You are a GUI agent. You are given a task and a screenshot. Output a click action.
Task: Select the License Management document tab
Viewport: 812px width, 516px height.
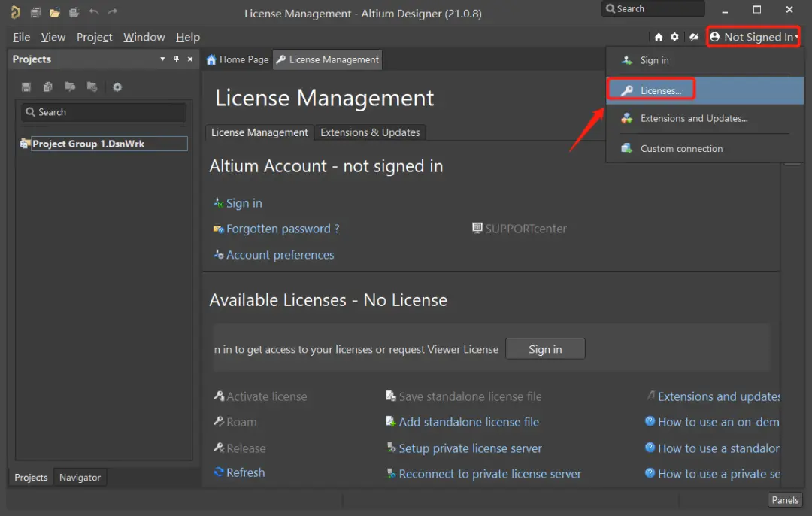327,59
